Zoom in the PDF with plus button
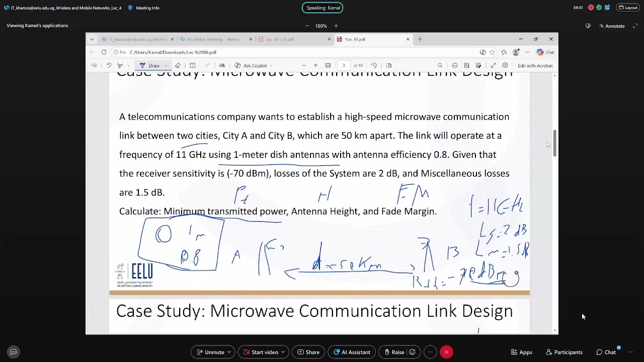The width and height of the screenshot is (644, 362). click(x=315, y=65)
